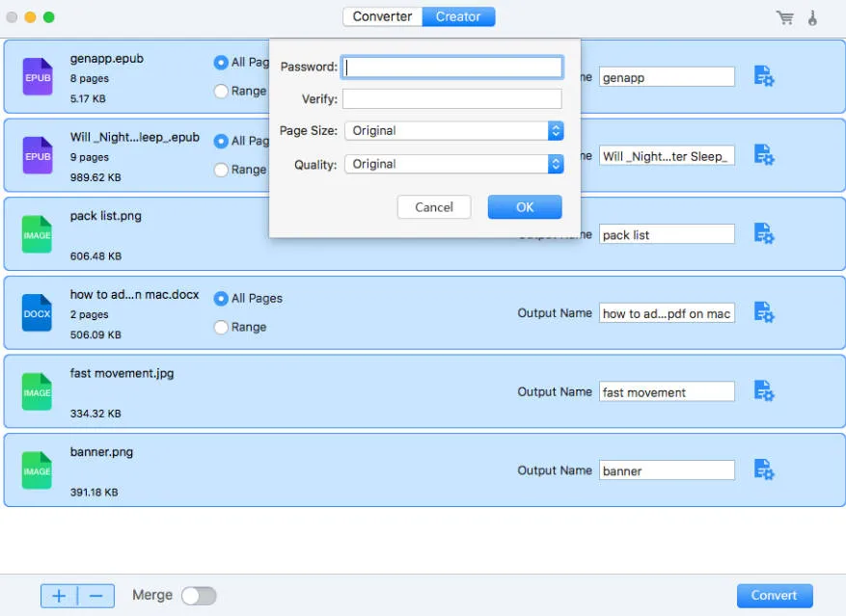Open the Quality dropdown
846x616 pixels.
(453, 164)
